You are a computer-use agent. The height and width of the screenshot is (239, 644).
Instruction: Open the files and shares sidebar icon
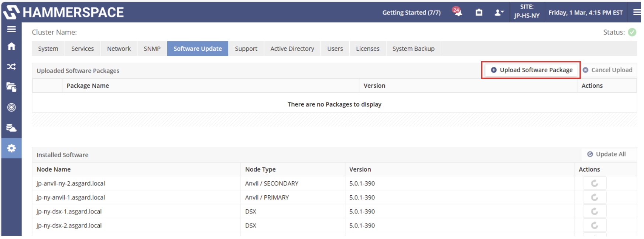point(11,87)
